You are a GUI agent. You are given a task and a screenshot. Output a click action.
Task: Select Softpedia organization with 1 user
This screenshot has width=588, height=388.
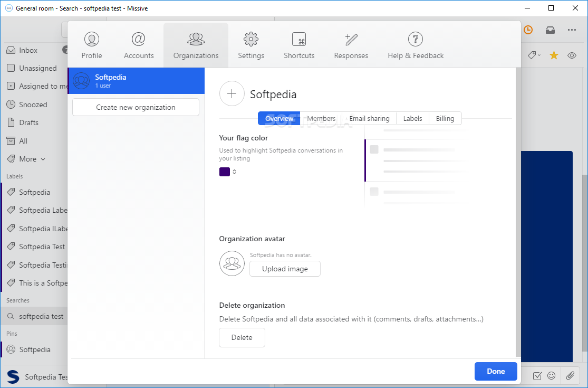(136, 81)
